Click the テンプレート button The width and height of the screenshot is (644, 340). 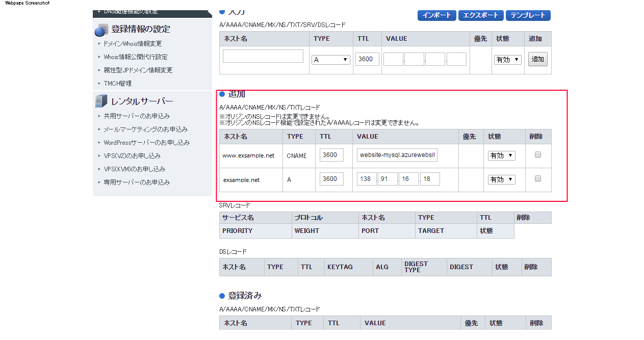tap(528, 15)
